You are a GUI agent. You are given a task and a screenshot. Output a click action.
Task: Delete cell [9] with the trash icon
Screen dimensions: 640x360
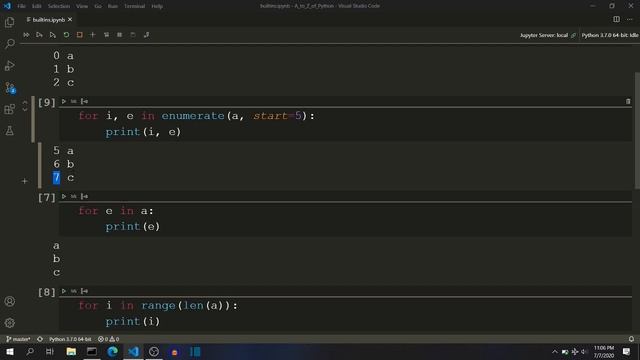(x=628, y=101)
